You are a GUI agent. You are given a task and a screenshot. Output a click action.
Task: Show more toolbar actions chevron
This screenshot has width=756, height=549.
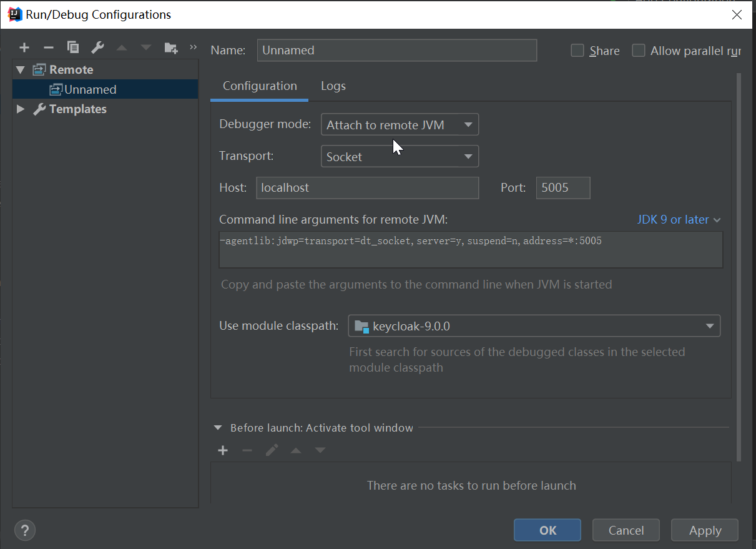[192, 47]
